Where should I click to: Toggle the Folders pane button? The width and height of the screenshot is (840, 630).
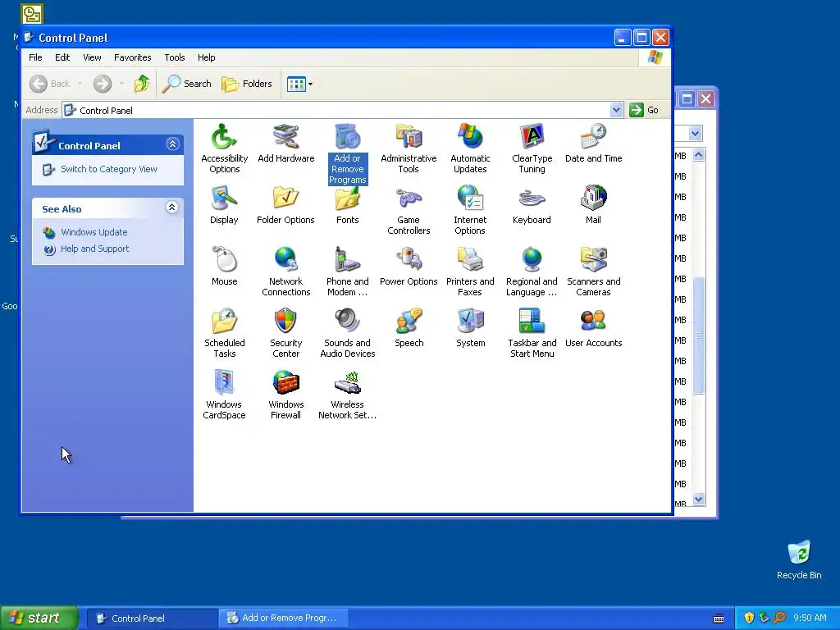click(x=247, y=84)
